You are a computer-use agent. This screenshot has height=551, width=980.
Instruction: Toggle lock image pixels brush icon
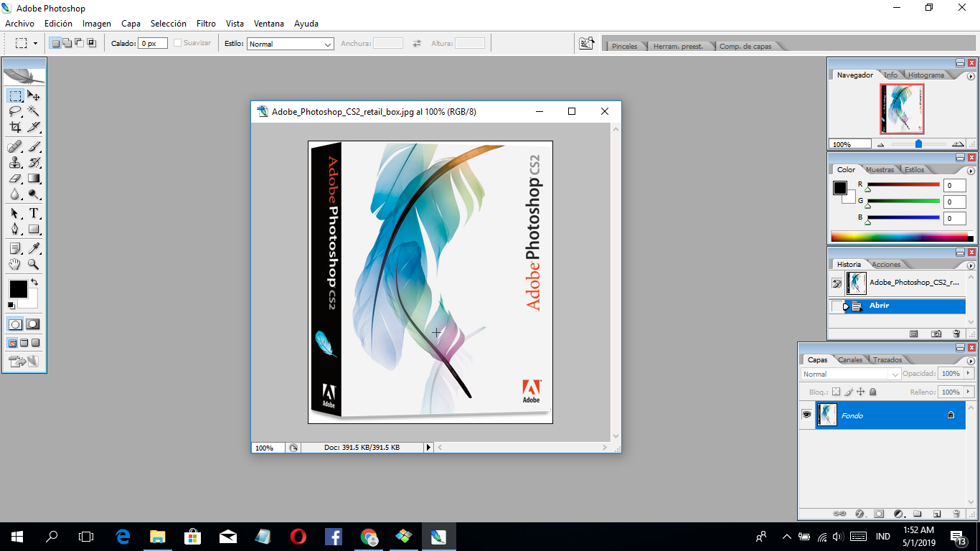point(849,392)
